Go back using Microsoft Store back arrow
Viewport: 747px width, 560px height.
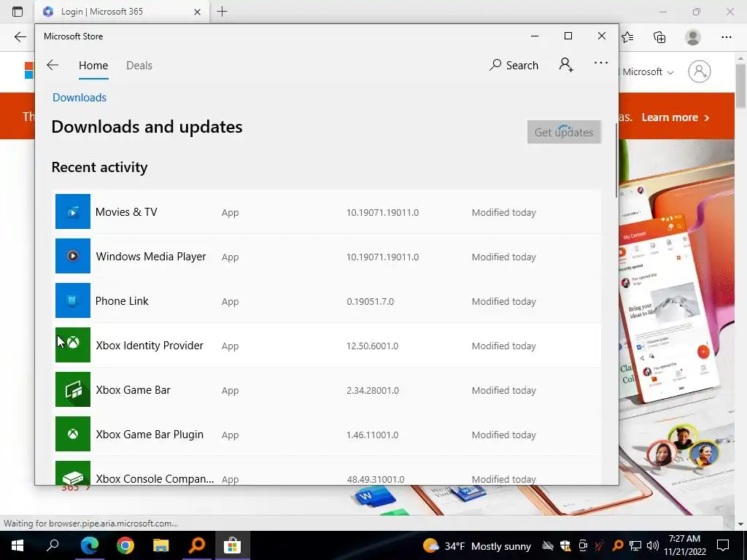point(53,65)
